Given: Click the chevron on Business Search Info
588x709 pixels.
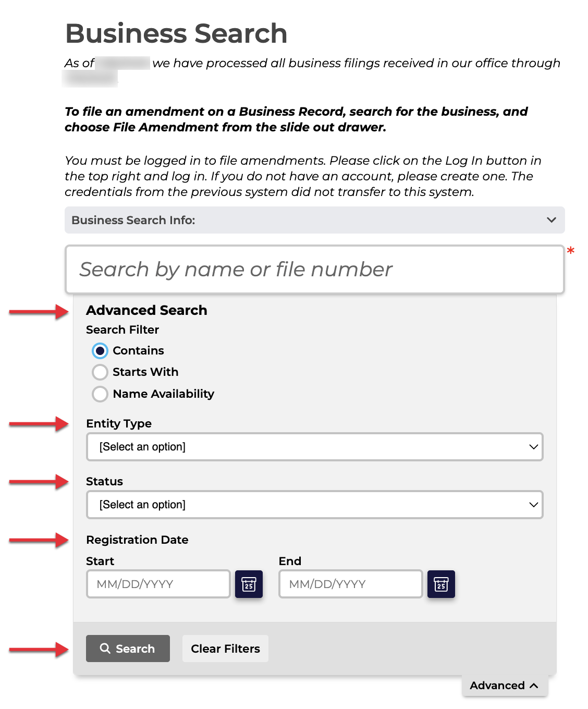Looking at the screenshot, I should pyautogui.click(x=551, y=220).
